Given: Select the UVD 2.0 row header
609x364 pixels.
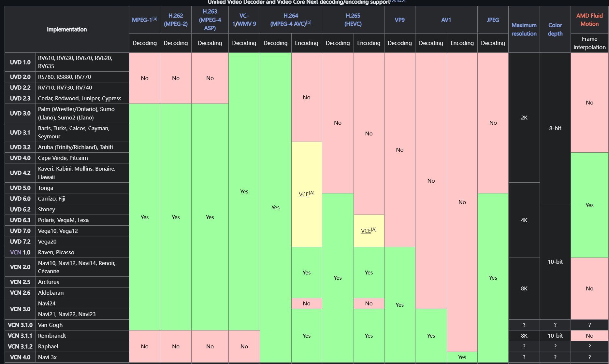Looking at the screenshot, I should [20, 77].
